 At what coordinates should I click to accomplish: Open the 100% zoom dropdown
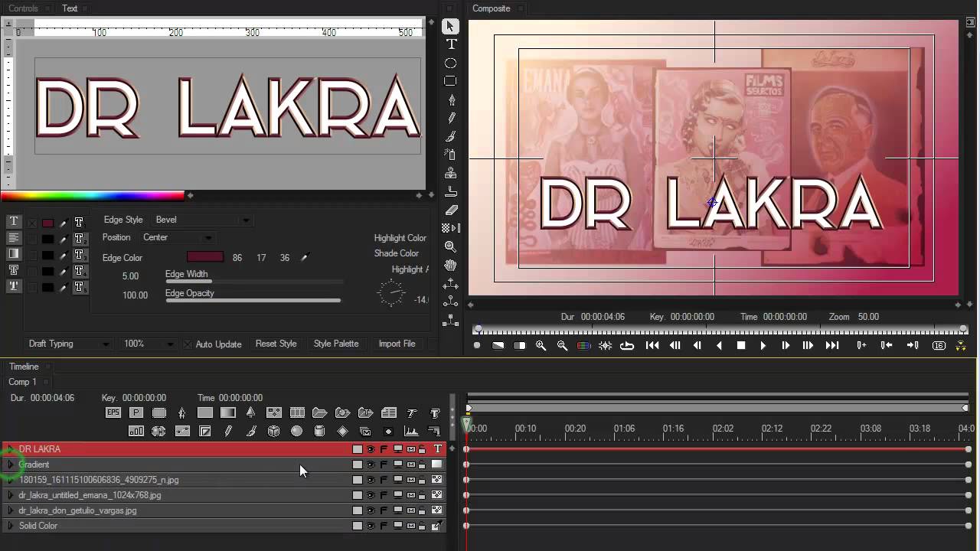click(148, 344)
